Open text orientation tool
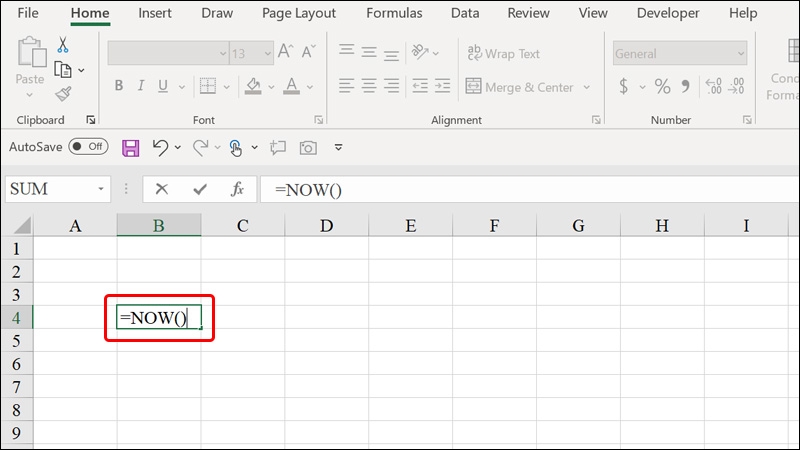Viewport: 800px width, 450px height. click(420, 52)
